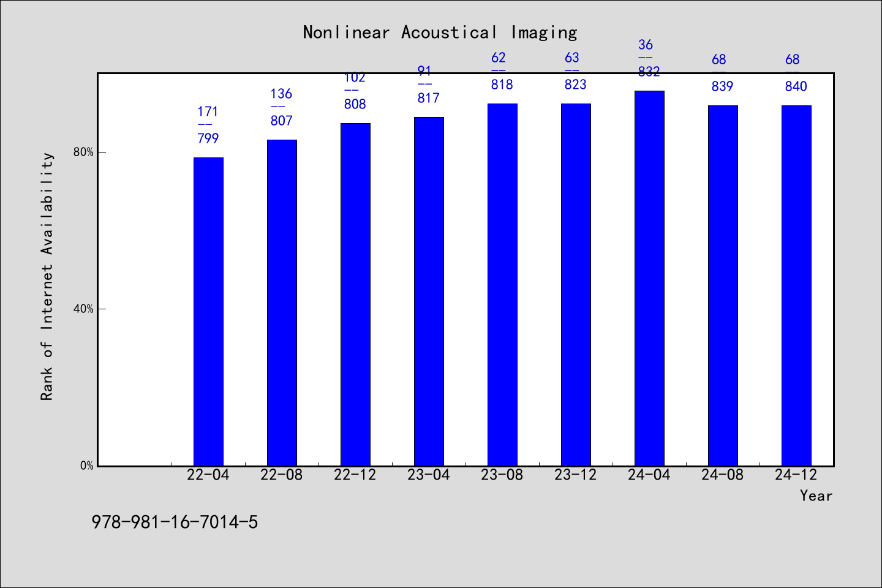Select the 24-08 bar
Image resolution: width=882 pixels, height=588 pixels.
point(723,285)
